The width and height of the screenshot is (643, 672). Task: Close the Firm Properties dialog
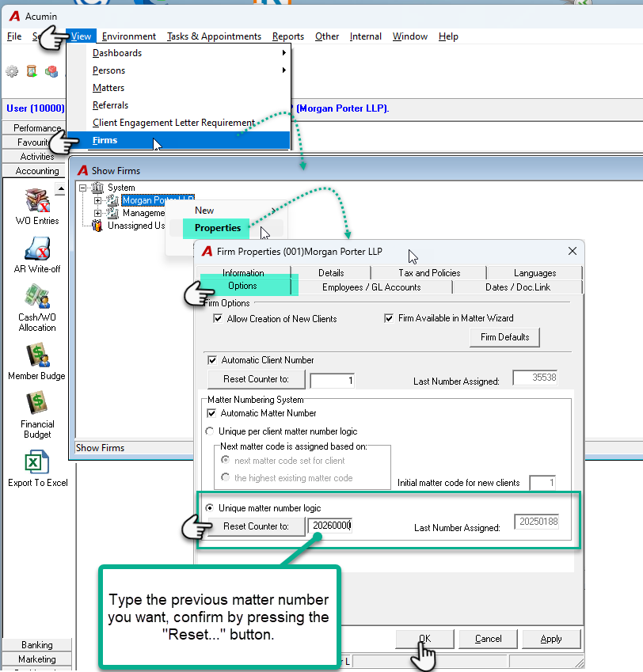coord(573,251)
